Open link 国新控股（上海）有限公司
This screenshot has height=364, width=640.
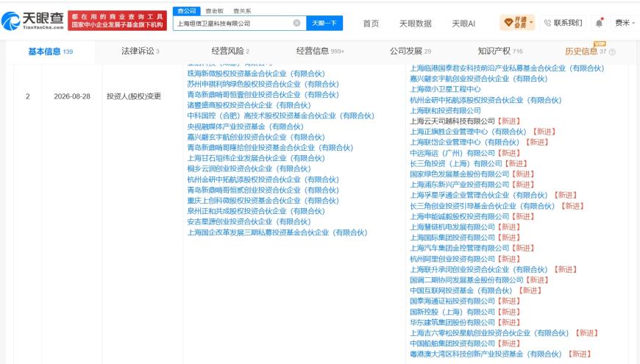click(452, 312)
